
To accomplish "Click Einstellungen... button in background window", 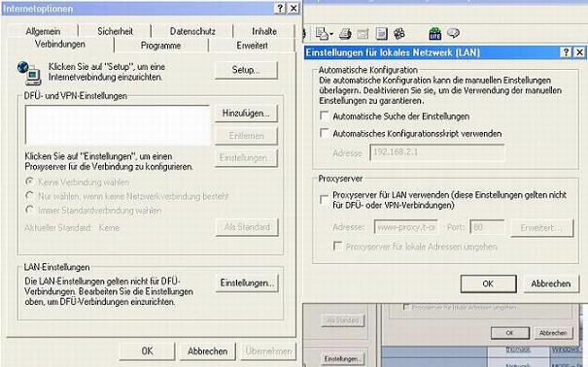I will 343,359.
